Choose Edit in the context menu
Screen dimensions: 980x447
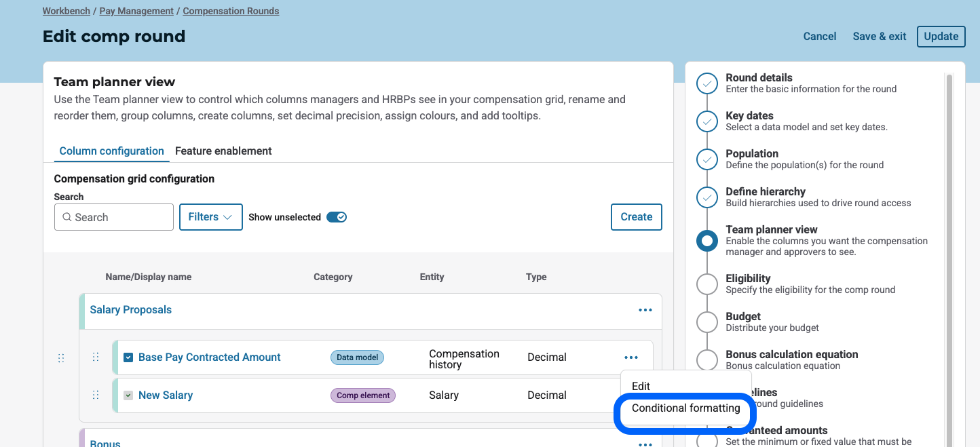click(x=641, y=386)
